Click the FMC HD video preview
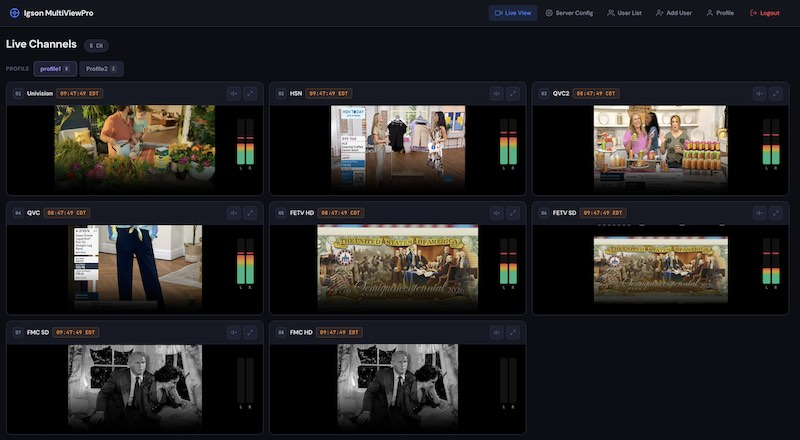 [398, 387]
